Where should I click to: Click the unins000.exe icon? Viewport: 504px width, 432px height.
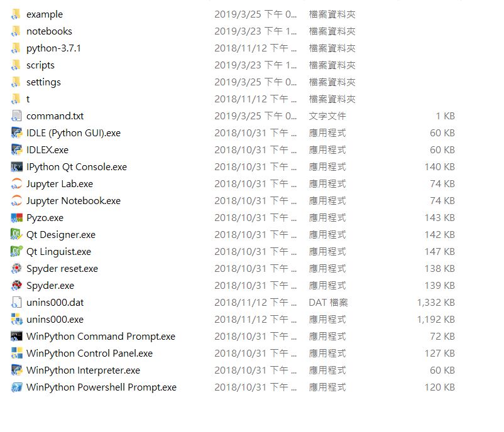[16, 319]
